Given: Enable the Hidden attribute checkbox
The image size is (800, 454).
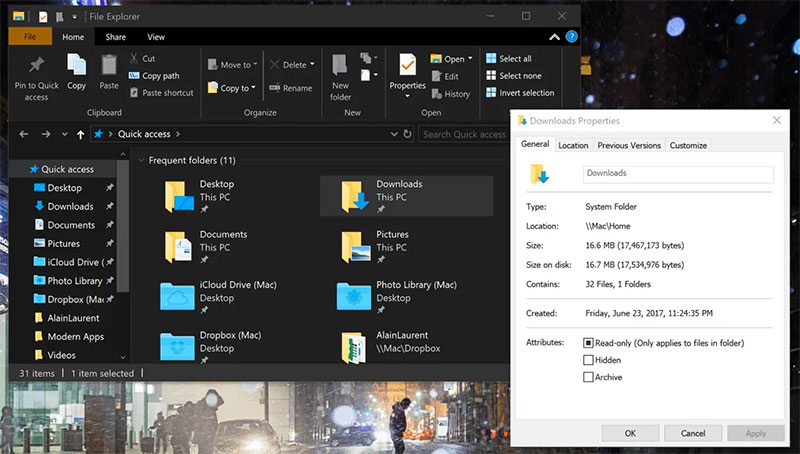Looking at the screenshot, I should pos(589,360).
